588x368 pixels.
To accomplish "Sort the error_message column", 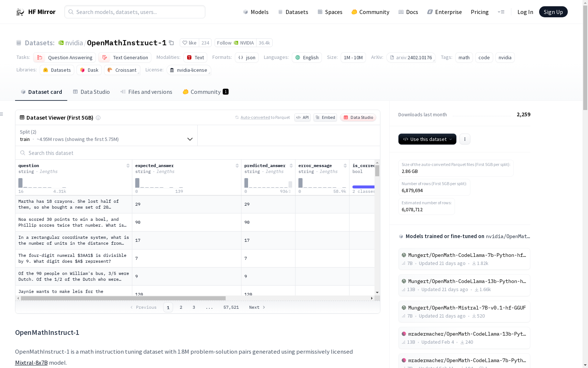I will tap(345, 166).
